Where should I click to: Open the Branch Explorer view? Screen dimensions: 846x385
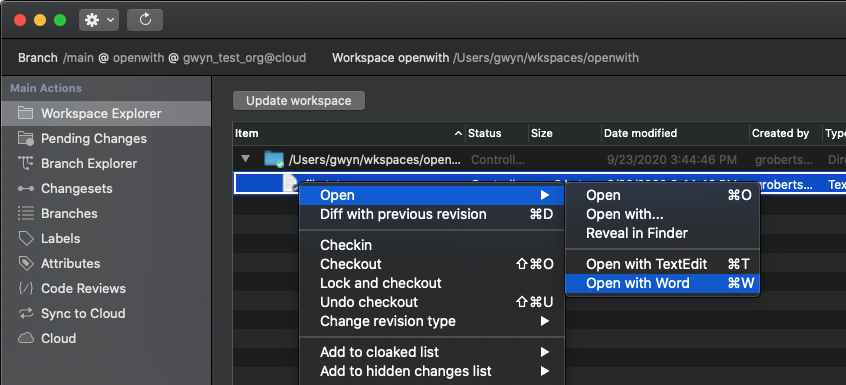point(106,163)
